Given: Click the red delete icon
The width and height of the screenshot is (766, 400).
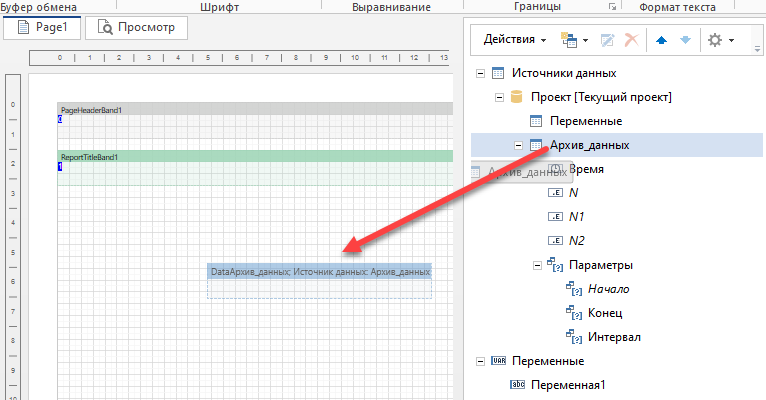Looking at the screenshot, I should pyautogui.click(x=631, y=40).
